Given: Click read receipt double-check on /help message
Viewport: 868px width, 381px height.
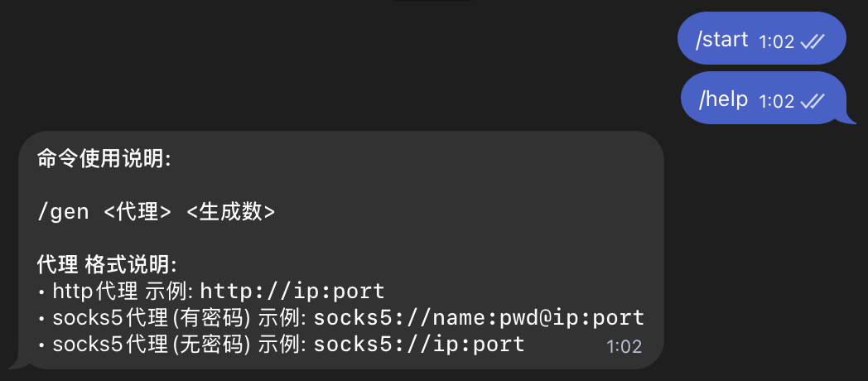Looking at the screenshot, I should pos(813,101).
